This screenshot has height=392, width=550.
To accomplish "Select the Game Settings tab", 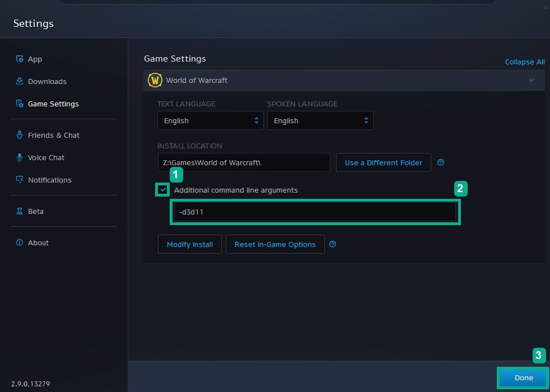I will 53,104.
